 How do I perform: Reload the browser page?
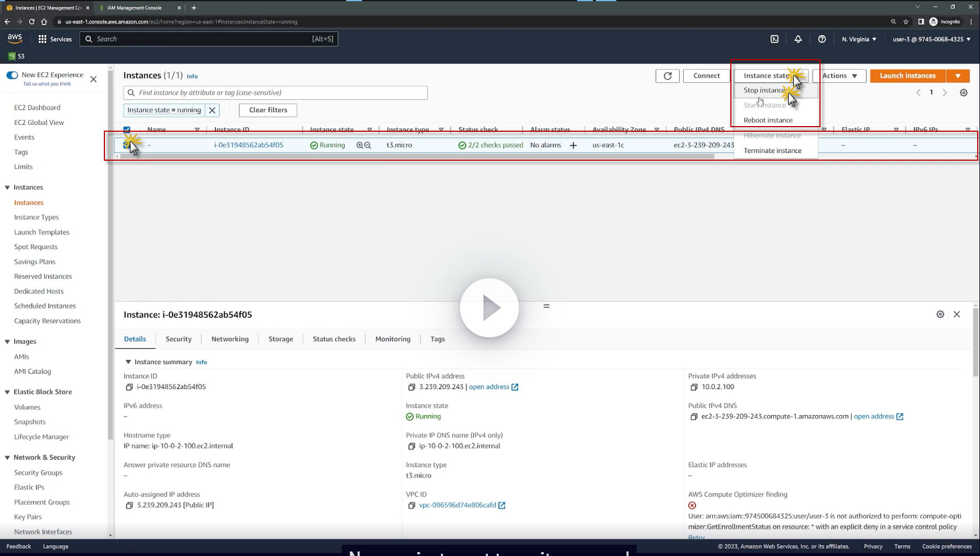[x=32, y=22]
